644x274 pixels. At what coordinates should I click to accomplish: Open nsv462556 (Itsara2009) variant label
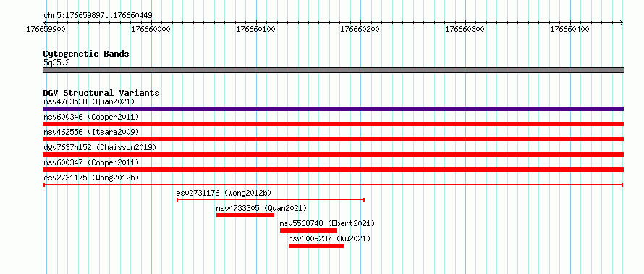(x=91, y=132)
